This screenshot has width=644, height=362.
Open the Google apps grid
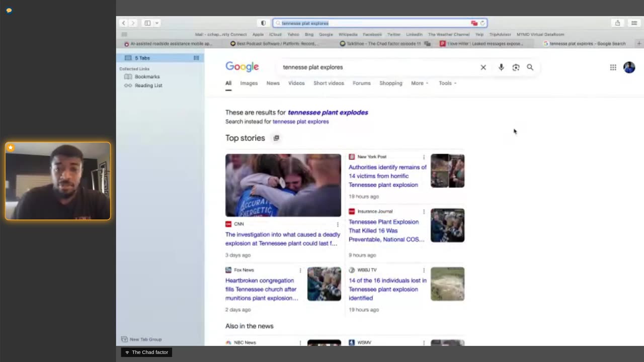[613, 67]
